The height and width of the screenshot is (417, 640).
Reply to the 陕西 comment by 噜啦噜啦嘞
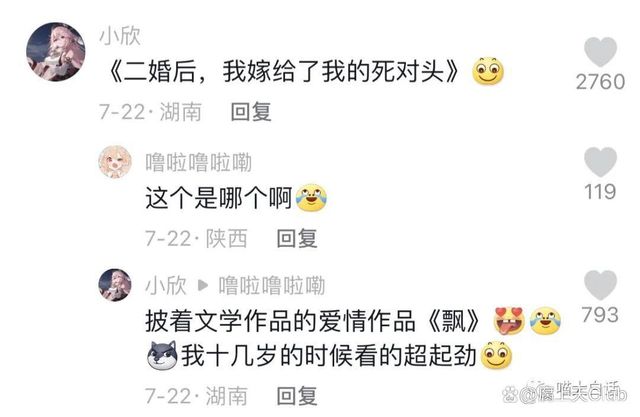click(297, 238)
